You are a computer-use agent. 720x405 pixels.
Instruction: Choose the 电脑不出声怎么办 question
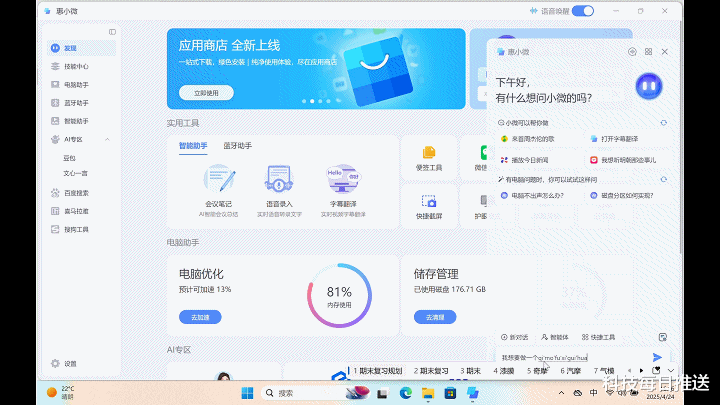tap(532, 196)
